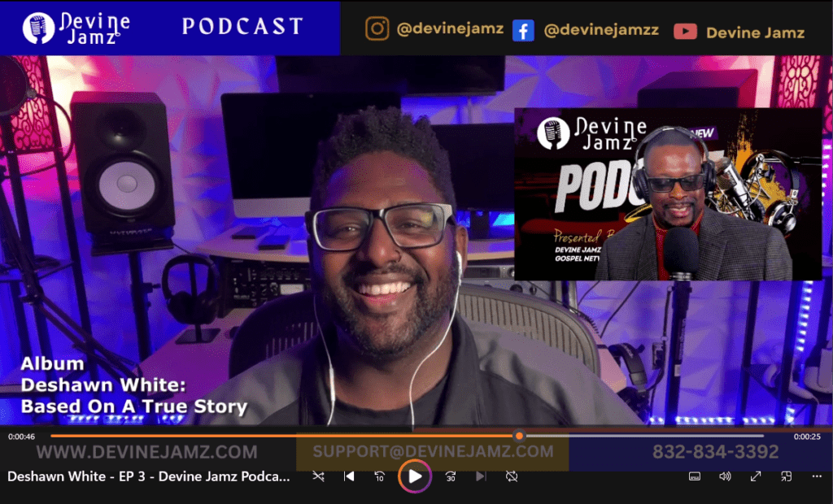This screenshot has height=504, width=833.
Task: Click the WWW.DEVINEJAMZ.COM text
Action: [x=146, y=452]
